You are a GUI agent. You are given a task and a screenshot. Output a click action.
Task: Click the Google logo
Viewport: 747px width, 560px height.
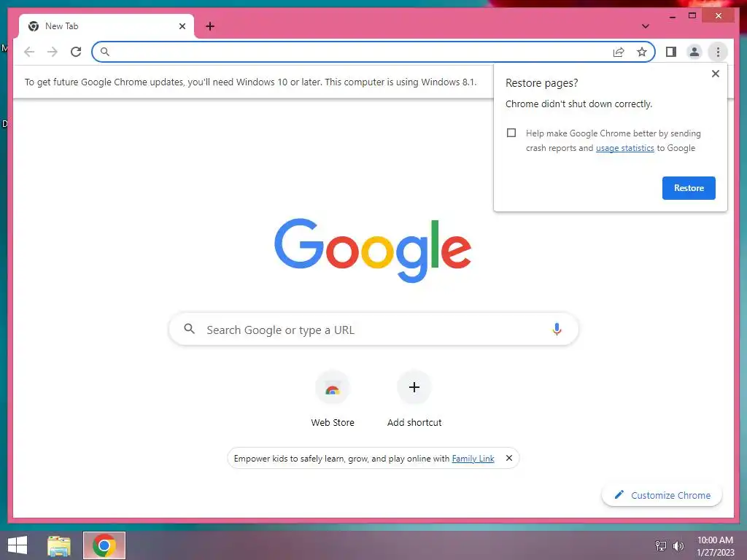[373, 251]
